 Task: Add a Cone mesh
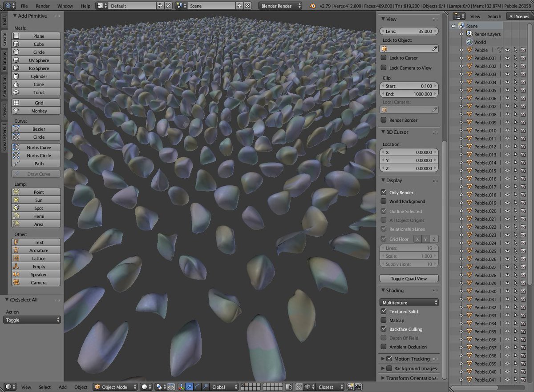[36, 84]
